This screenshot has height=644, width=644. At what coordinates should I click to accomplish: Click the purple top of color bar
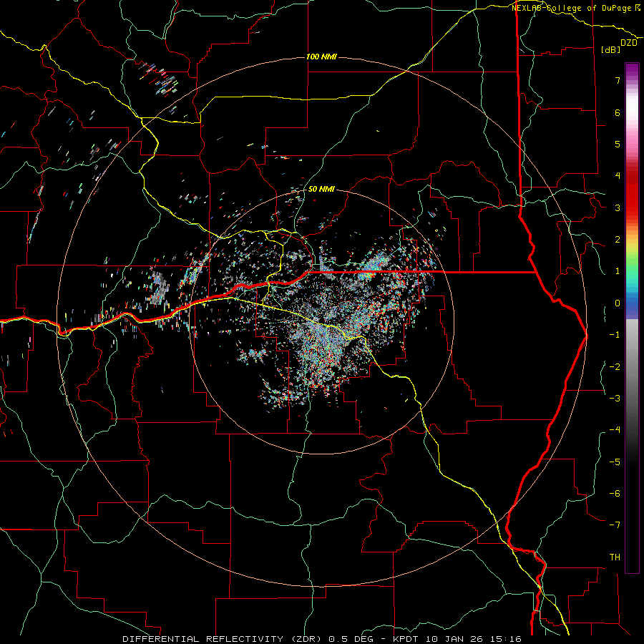[x=632, y=70]
